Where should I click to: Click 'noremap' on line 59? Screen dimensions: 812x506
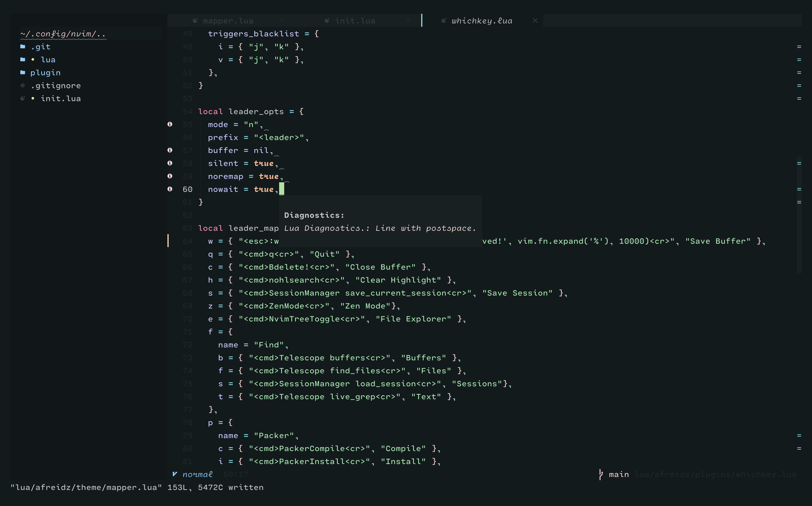pyautogui.click(x=226, y=177)
